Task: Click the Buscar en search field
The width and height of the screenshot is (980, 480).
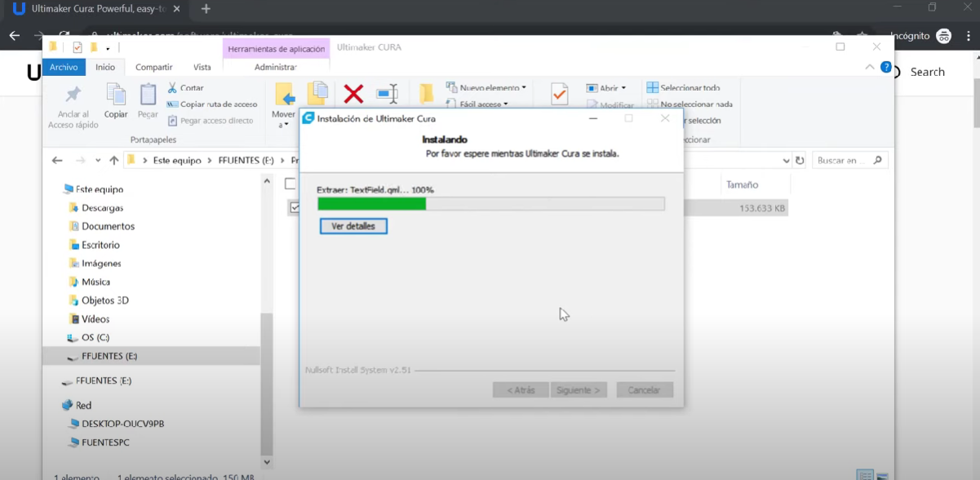Action: coord(849,161)
